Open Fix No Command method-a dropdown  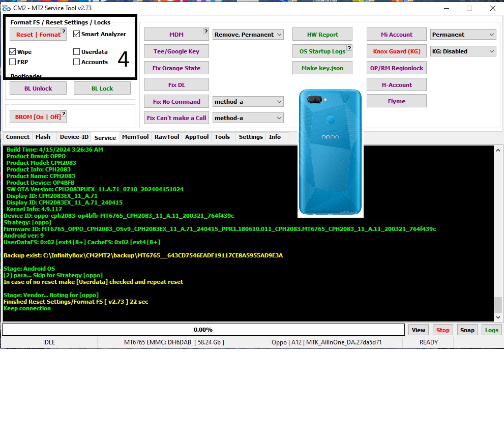[248, 102]
